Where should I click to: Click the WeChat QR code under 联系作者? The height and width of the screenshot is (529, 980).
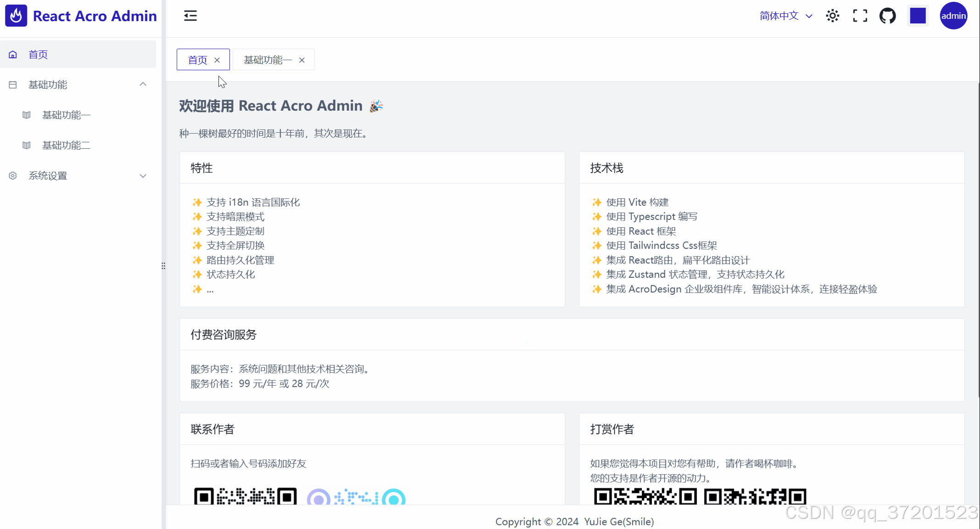[245, 498]
